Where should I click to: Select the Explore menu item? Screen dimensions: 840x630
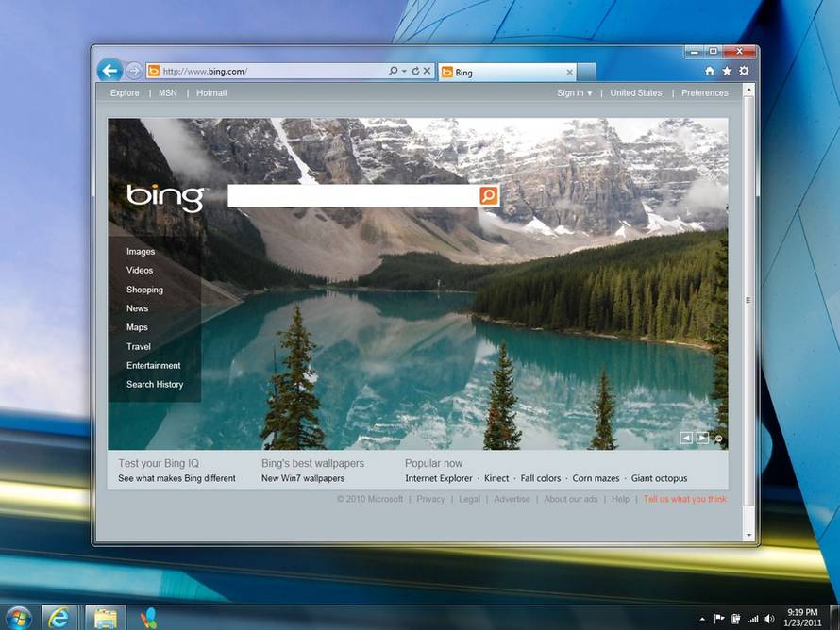point(124,92)
